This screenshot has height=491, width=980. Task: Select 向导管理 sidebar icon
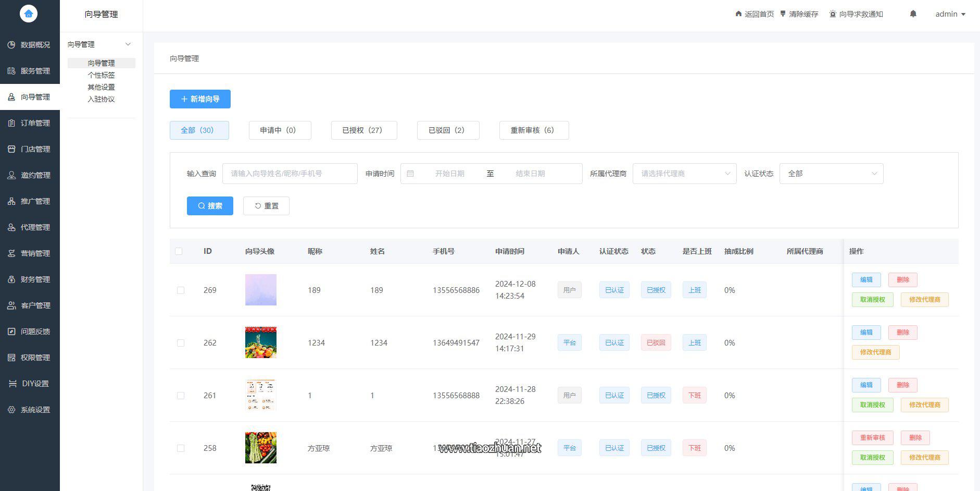(x=11, y=97)
